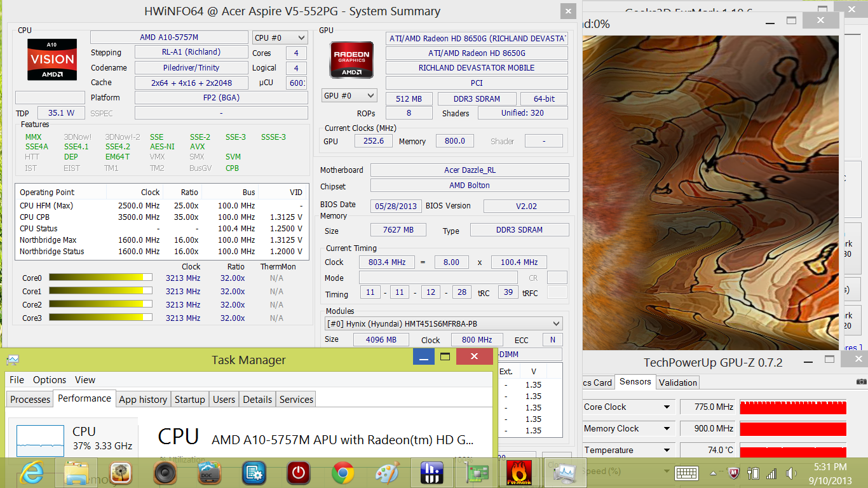Open the on-screen keyboard tray icon
868x488 pixels.
point(687,473)
